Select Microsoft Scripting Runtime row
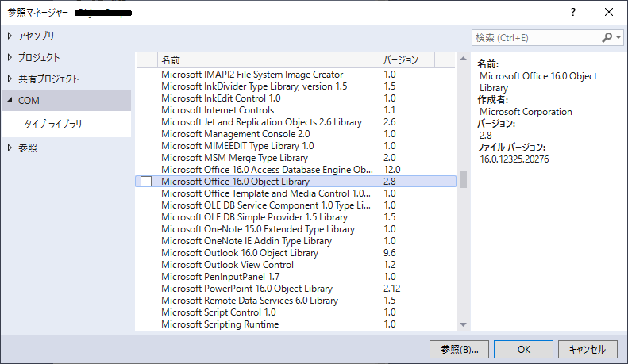The width and height of the screenshot is (628, 364). click(x=295, y=324)
